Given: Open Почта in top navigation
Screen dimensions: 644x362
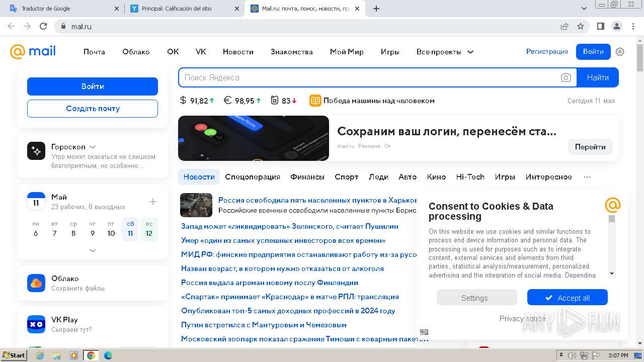Looking at the screenshot, I should pyautogui.click(x=94, y=52).
